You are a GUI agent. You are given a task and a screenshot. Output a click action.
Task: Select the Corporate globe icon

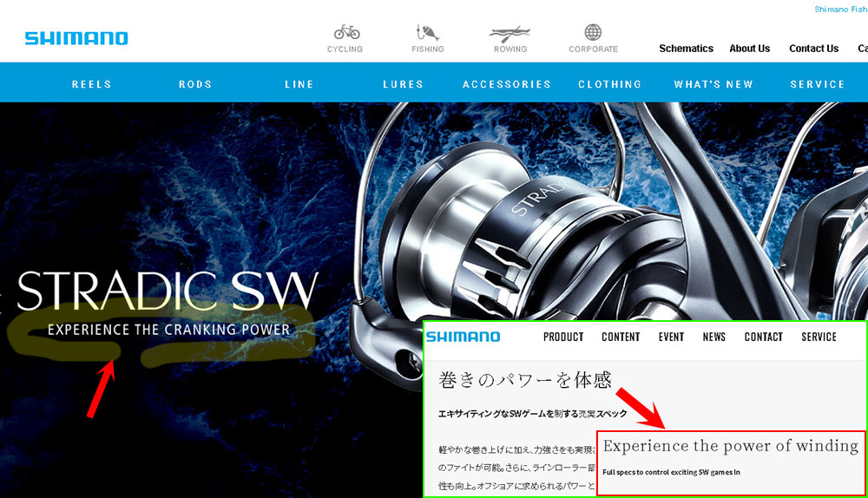click(x=593, y=34)
